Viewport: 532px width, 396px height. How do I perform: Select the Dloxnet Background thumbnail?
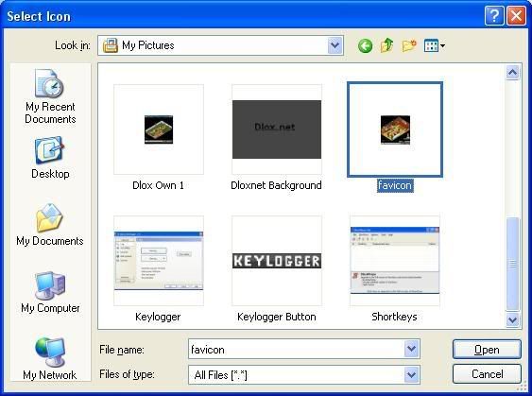[277, 129]
